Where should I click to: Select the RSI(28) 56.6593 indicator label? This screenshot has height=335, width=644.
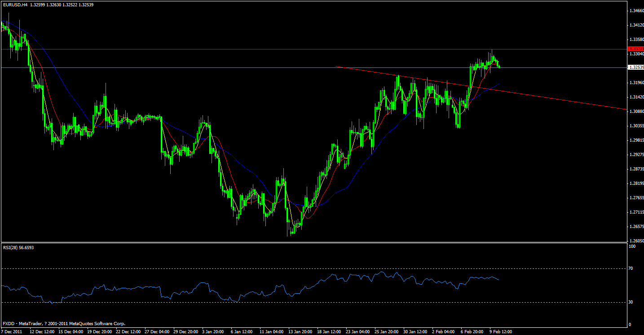tap(18, 247)
